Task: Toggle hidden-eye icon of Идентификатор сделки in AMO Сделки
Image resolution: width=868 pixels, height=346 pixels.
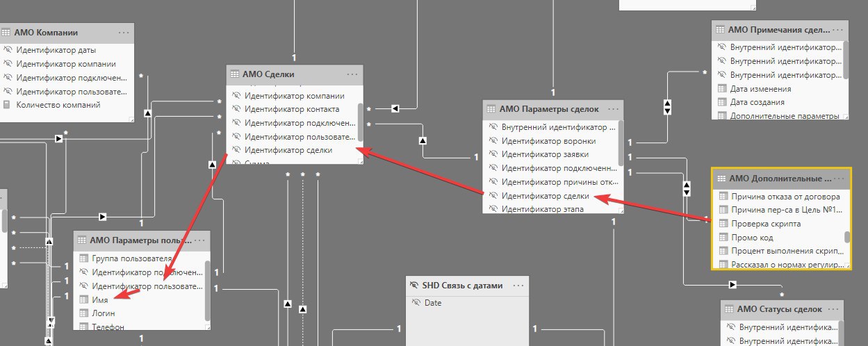Action: click(x=236, y=150)
